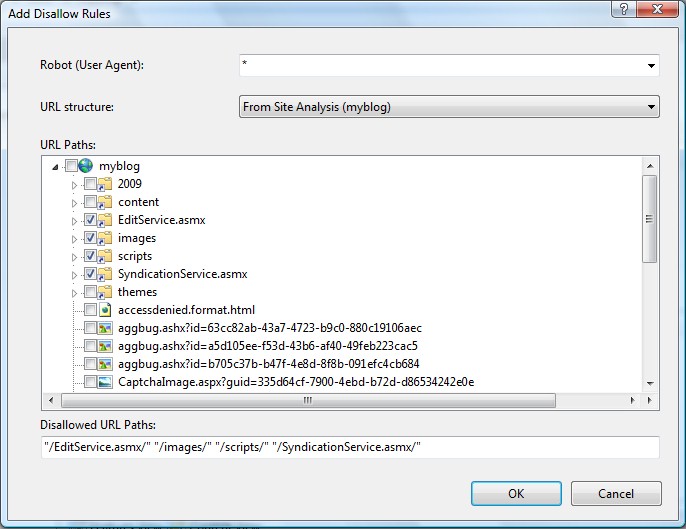This screenshot has width=686, height=529.
Task: Select aggbug.ashx?id=b705c37b-b47f-4e8d-8f8b-091efc4cb684 text
Action: 269,364
